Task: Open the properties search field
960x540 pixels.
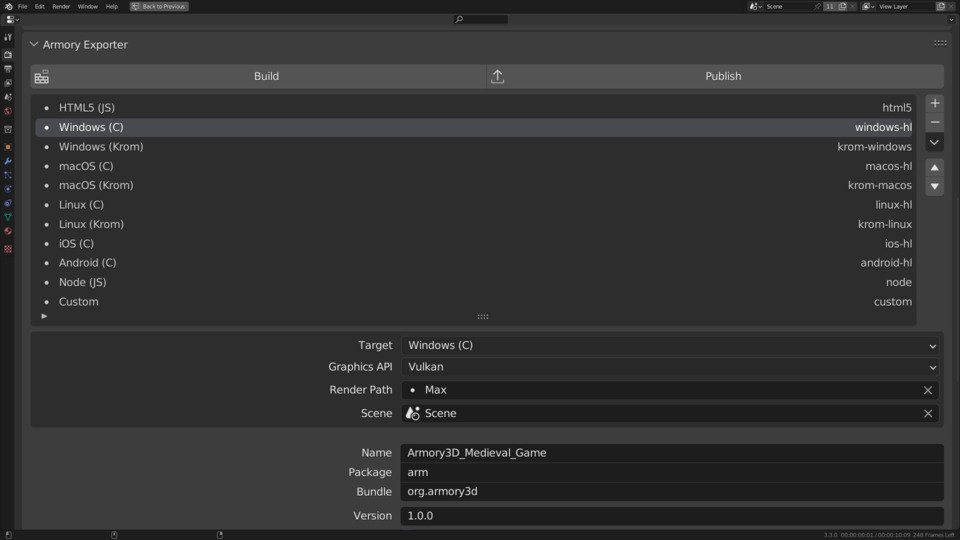Action: pos(481,20)
